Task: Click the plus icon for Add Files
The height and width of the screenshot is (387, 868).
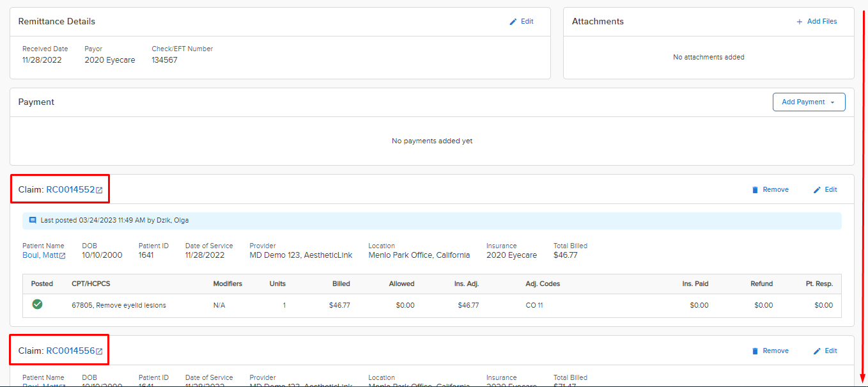Action: tap(799, 22)
